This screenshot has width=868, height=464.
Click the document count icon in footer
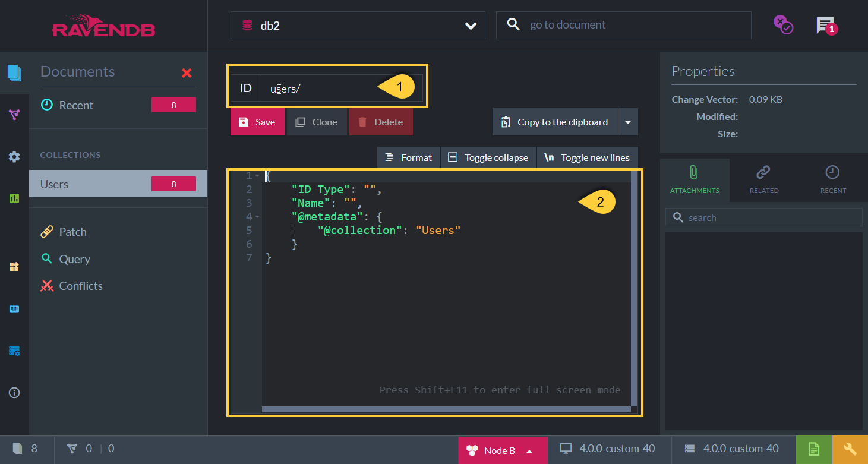17,449
